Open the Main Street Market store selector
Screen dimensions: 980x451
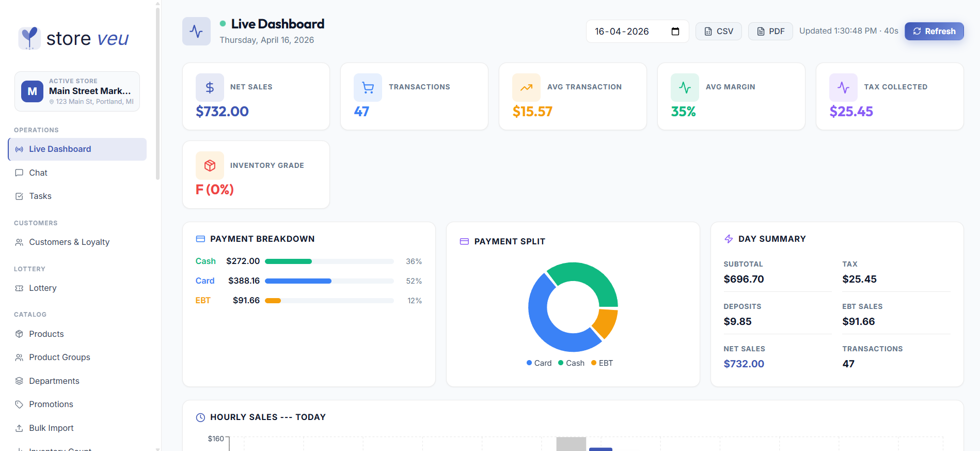coord(77,91)
